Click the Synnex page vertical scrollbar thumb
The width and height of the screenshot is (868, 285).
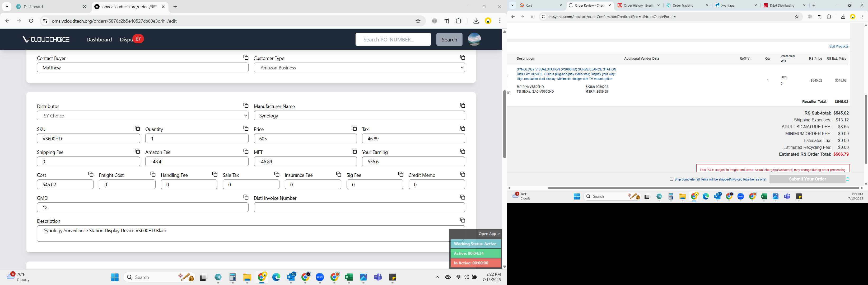[866, 129]
